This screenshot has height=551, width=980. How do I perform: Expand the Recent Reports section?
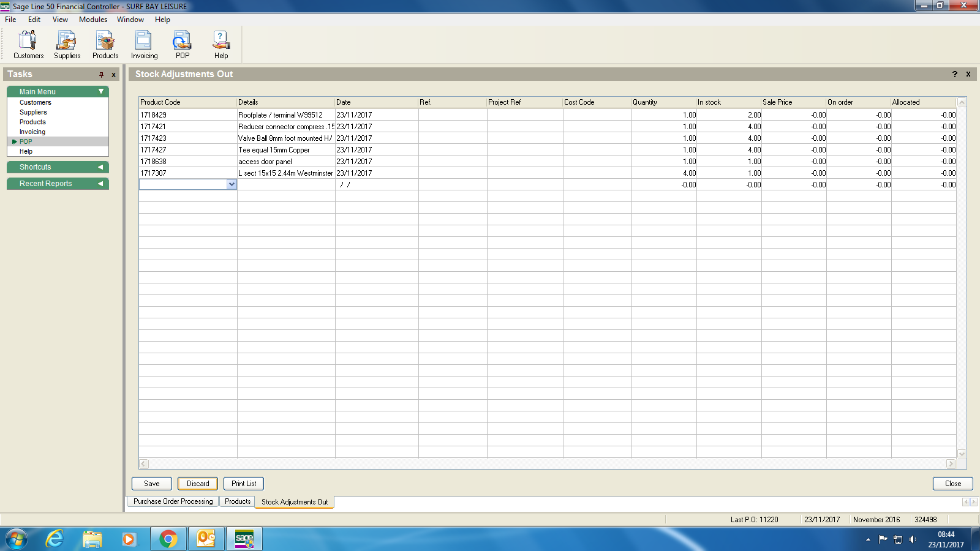point(100,184)
